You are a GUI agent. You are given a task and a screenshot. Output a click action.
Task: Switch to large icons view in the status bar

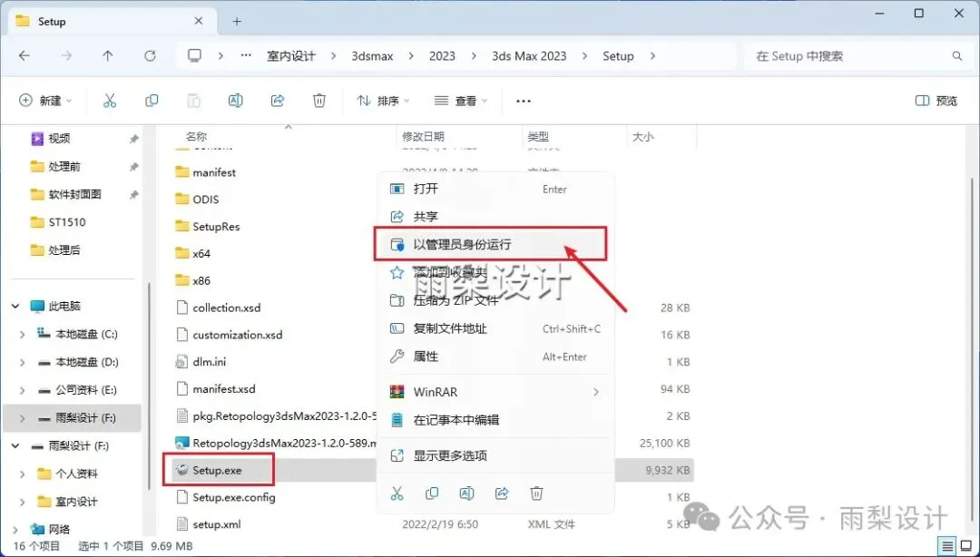pos(966,546)
